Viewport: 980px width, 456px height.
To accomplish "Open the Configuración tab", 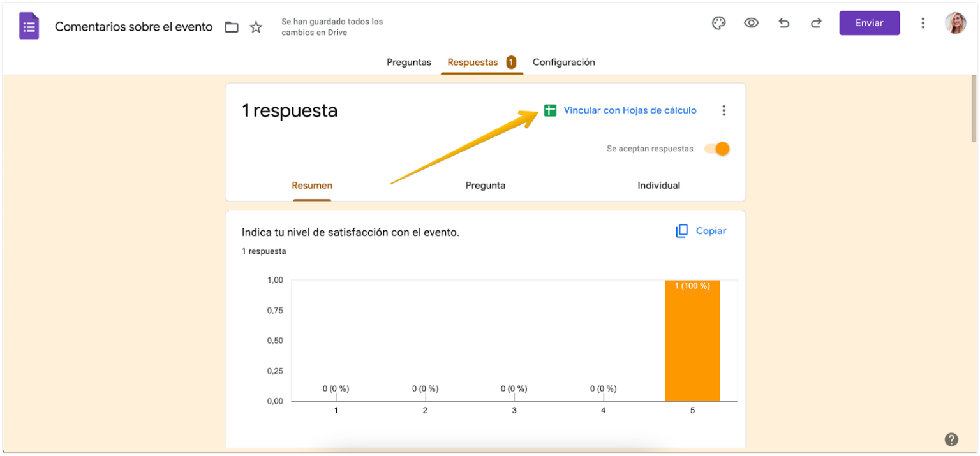I will (563, 62).
